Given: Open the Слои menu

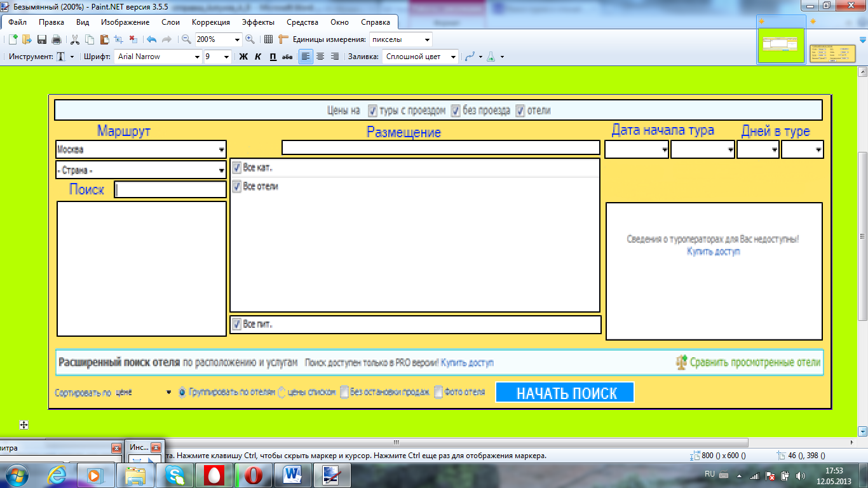Looking at the screenshot, I should tap(171, 22).
